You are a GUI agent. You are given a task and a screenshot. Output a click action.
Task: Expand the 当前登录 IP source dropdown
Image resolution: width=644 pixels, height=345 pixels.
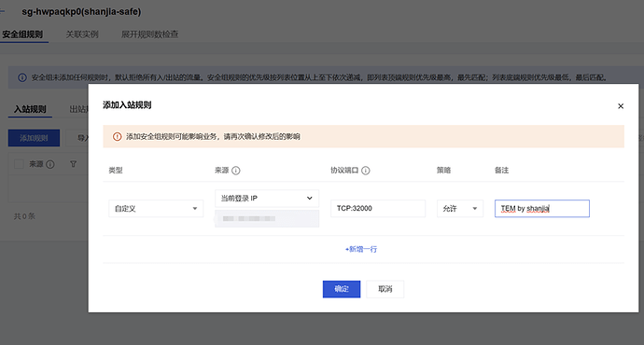tap(267, 198)
